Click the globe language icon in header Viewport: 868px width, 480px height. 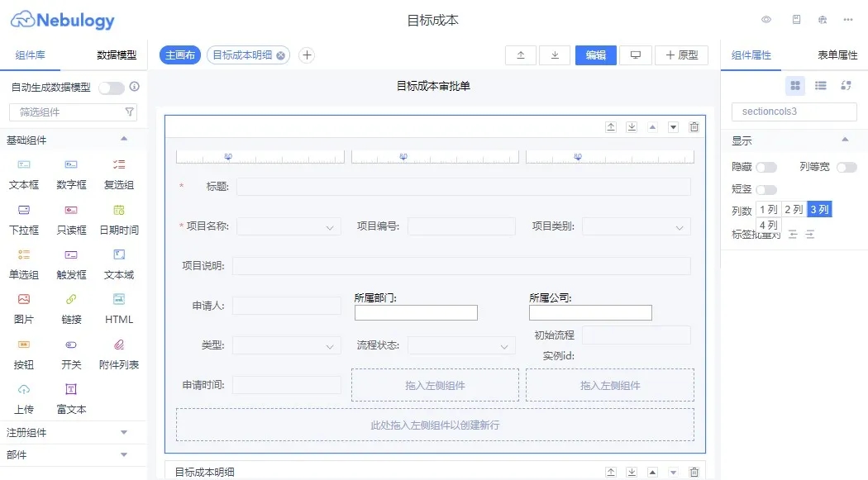pyautogui.click(x=823, y=20)
